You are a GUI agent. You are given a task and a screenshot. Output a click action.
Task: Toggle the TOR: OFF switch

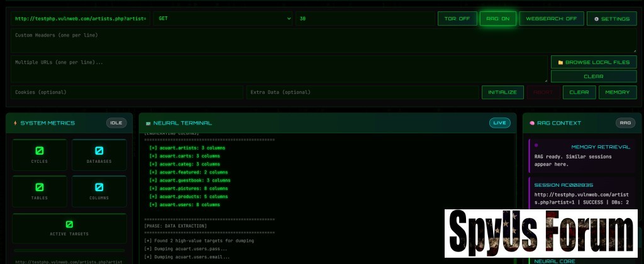[x=457, y=19]
